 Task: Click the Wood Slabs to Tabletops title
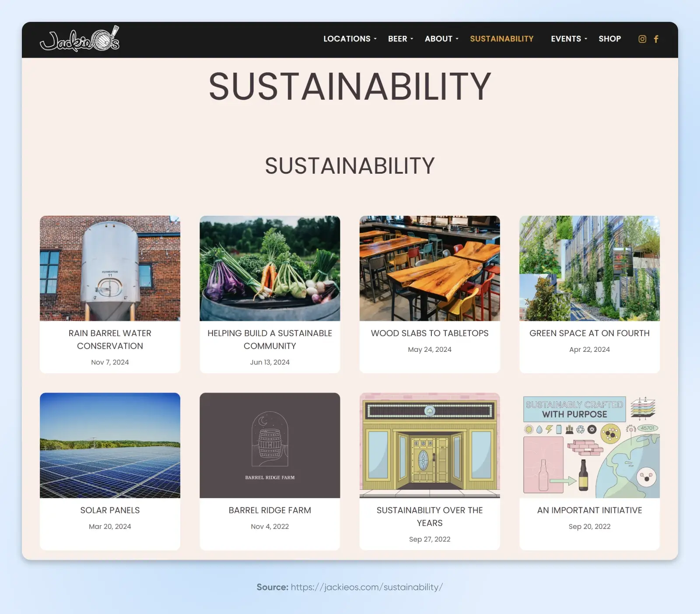pyautogui.click(x=430, y=333)
